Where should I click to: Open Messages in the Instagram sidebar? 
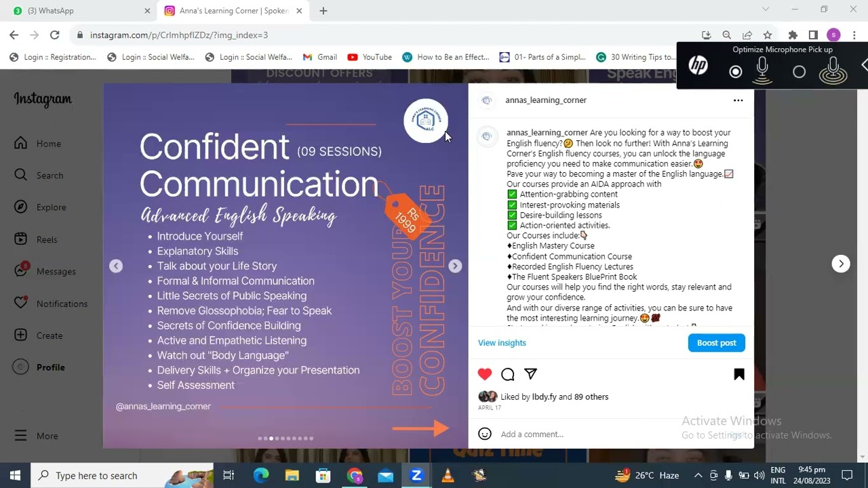pos(45,271)
